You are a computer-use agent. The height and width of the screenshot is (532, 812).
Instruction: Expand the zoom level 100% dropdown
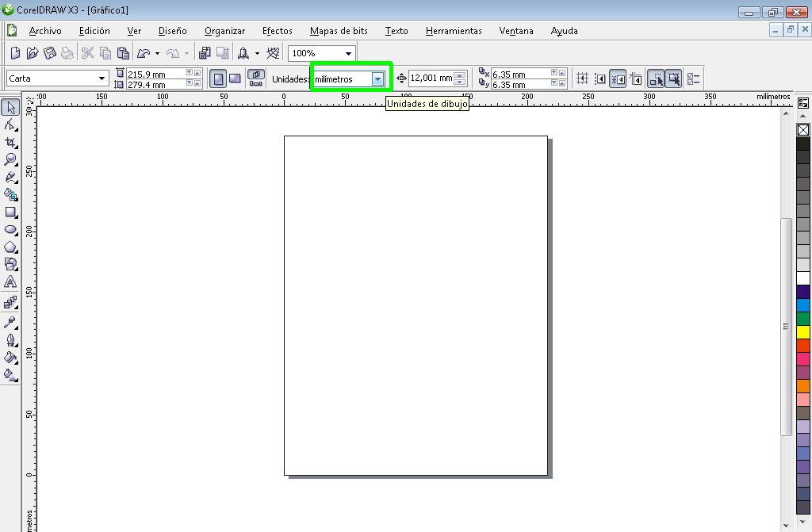click(348, 52)
